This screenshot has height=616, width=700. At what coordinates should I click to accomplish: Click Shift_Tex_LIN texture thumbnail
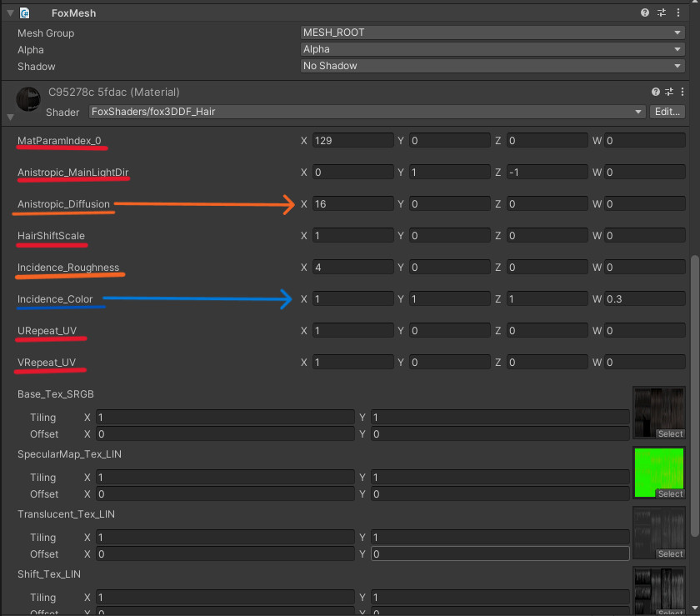point(659,590)
